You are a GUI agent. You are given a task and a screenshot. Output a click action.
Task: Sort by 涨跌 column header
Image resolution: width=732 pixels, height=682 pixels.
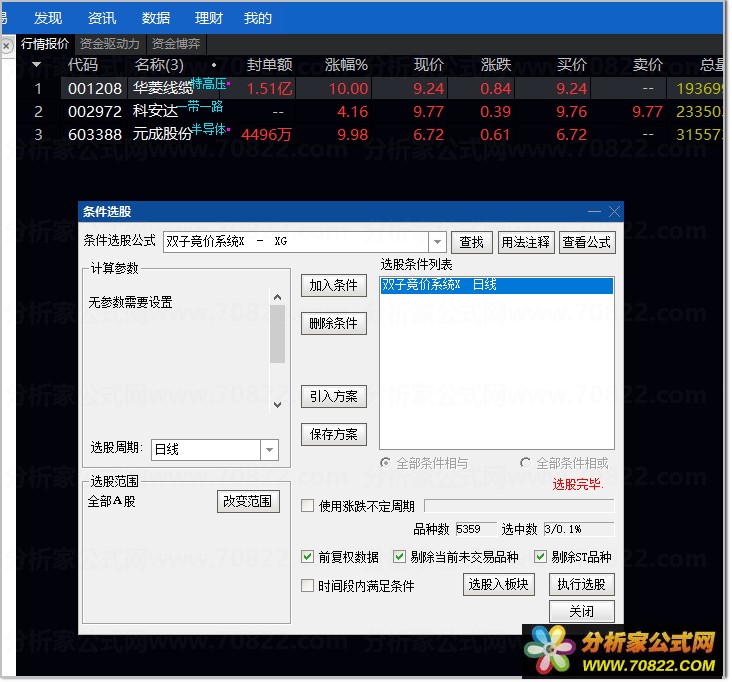tap(496, 64)
